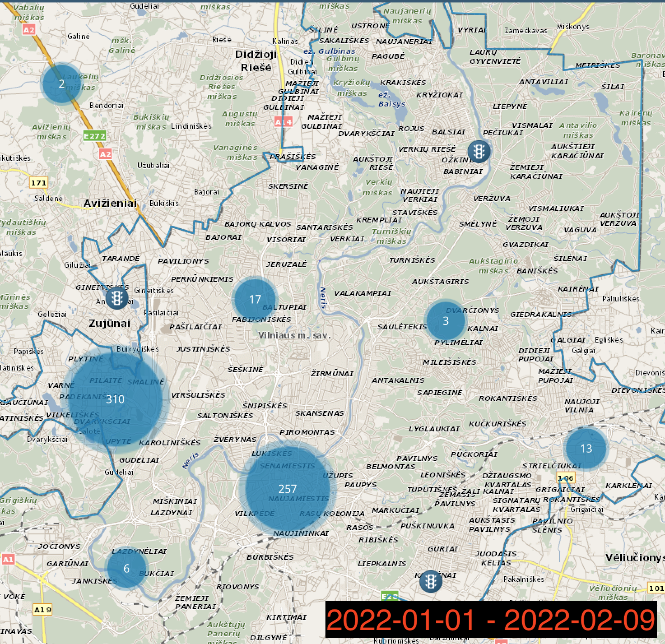Open the traffic light marker below Liepkalnis
This screenshot has width=665, height=644.
430,581
